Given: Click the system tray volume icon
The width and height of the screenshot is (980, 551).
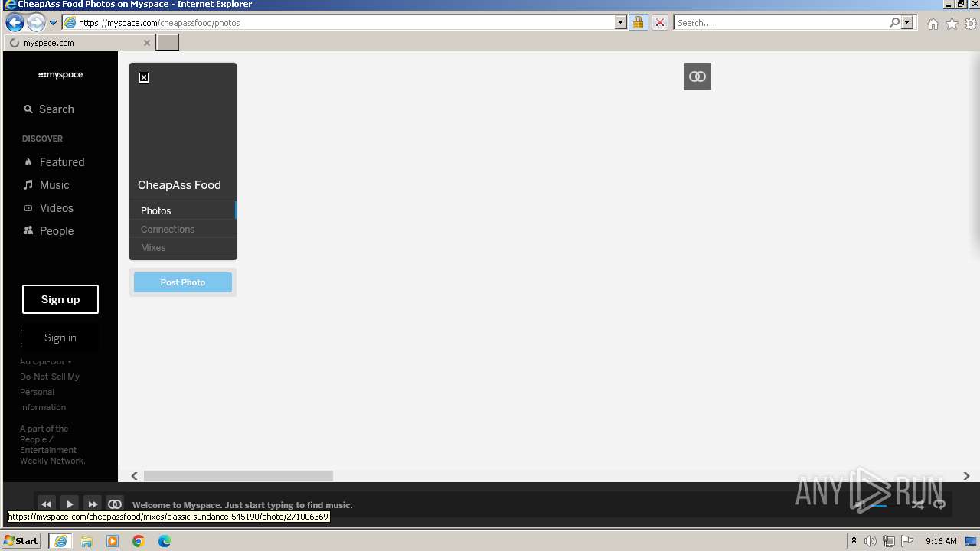Looking at the screenshot, I should pos(871,541).
